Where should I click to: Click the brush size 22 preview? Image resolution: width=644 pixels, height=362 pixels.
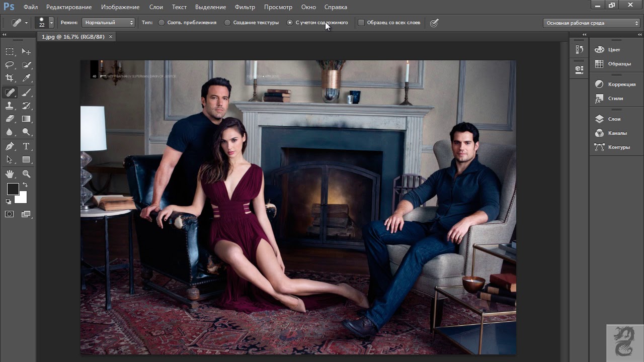(42, 23)
